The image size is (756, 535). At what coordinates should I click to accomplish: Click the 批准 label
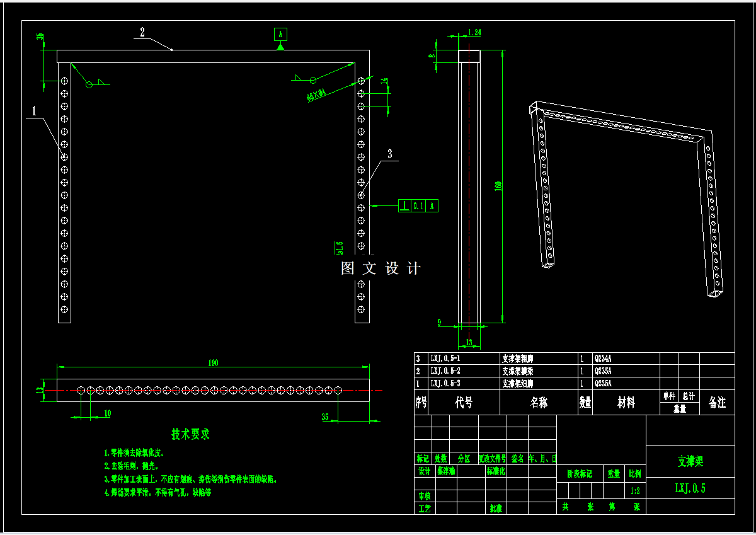pyautogui.click(x=496, y=508)
